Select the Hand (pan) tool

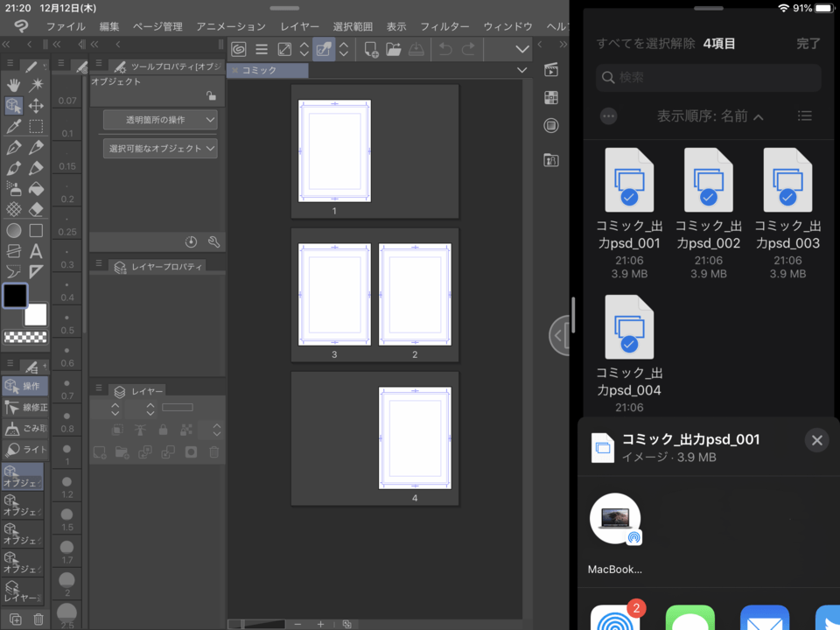pyautogui.click(x=14, y=85)
